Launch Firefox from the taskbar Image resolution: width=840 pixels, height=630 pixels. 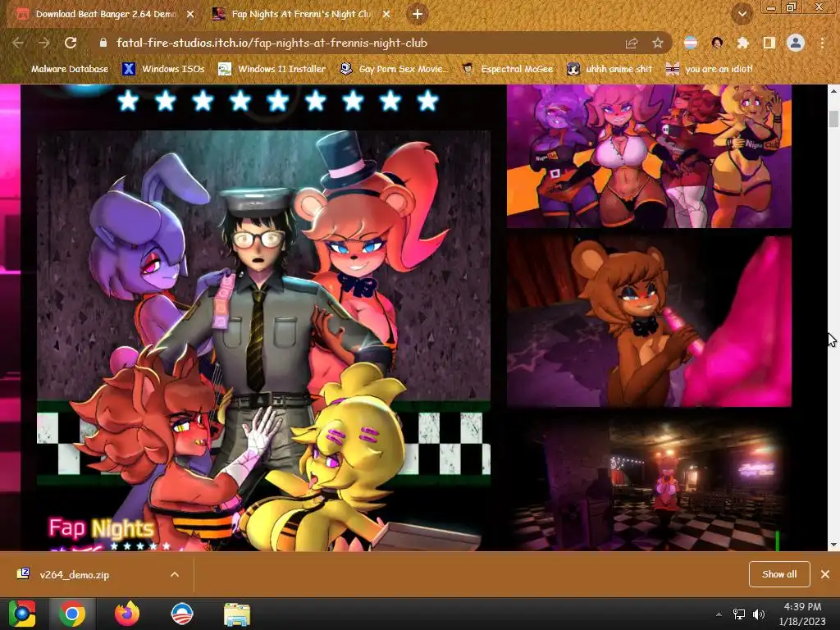(x=127, y=614)
